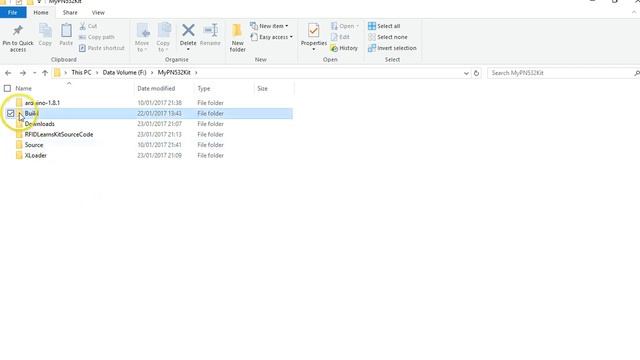The width and height of the screenshot is (640, 360).
Task: Click Select none in ribbon
Action: 388,37
